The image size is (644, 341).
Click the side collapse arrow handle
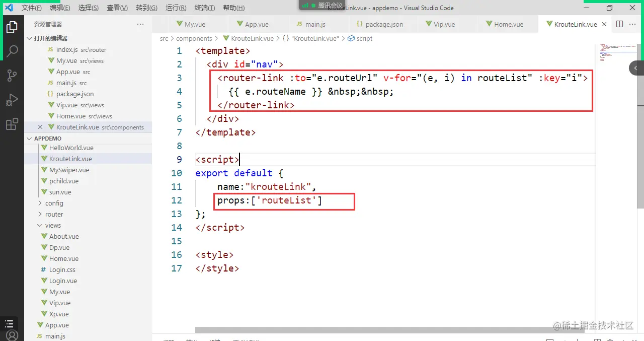pos(636,68)
